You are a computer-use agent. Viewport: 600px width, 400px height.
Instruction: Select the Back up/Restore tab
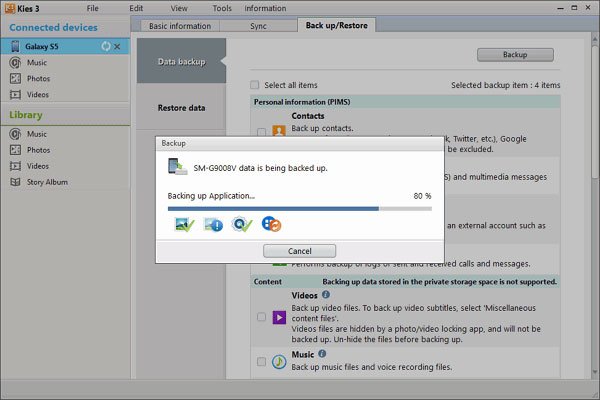tap(336, 25)
